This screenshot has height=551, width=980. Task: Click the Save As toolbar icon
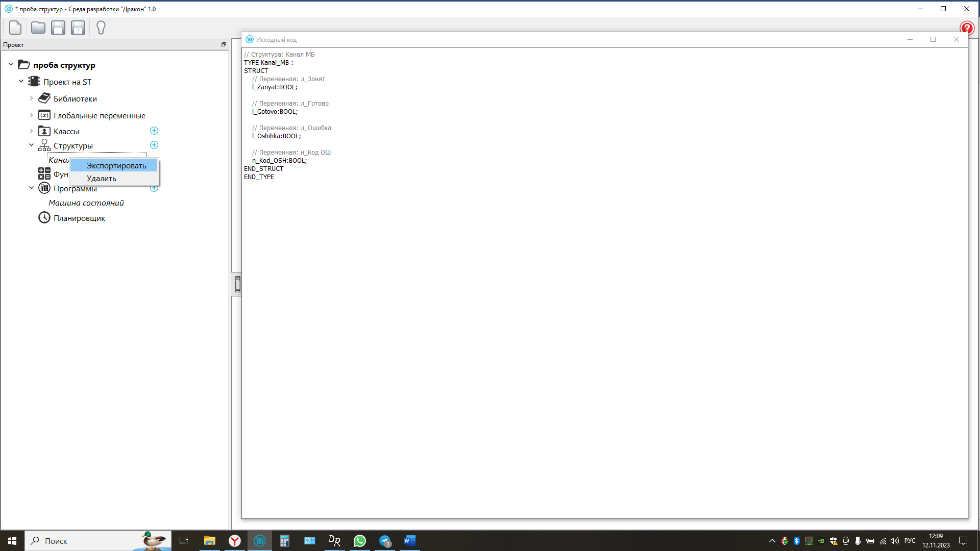click(x=78, y=28)
